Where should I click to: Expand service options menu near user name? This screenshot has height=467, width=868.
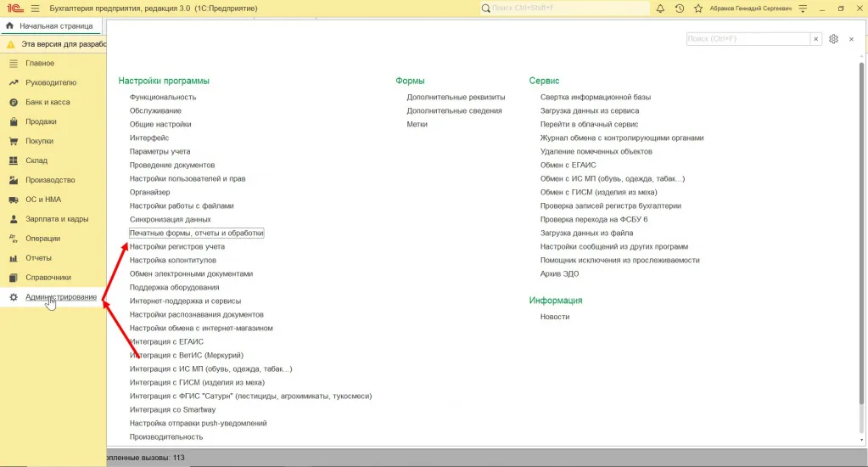coord(803,8)
